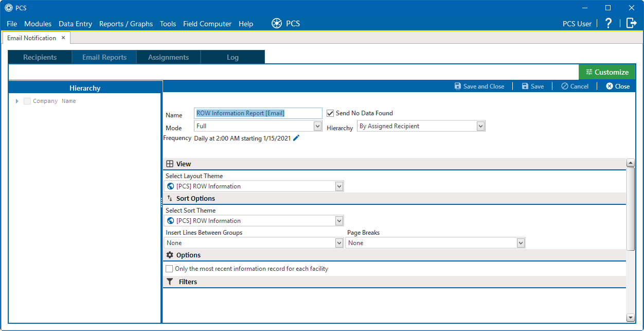Image resolution: width=644 pixels, height=331 pixels.
Task: Click the Filters section header
Action: click(x=395, y=282)
